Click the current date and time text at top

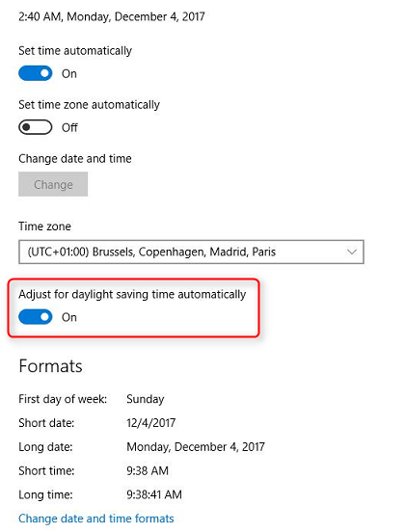click(x=112, y=16)
